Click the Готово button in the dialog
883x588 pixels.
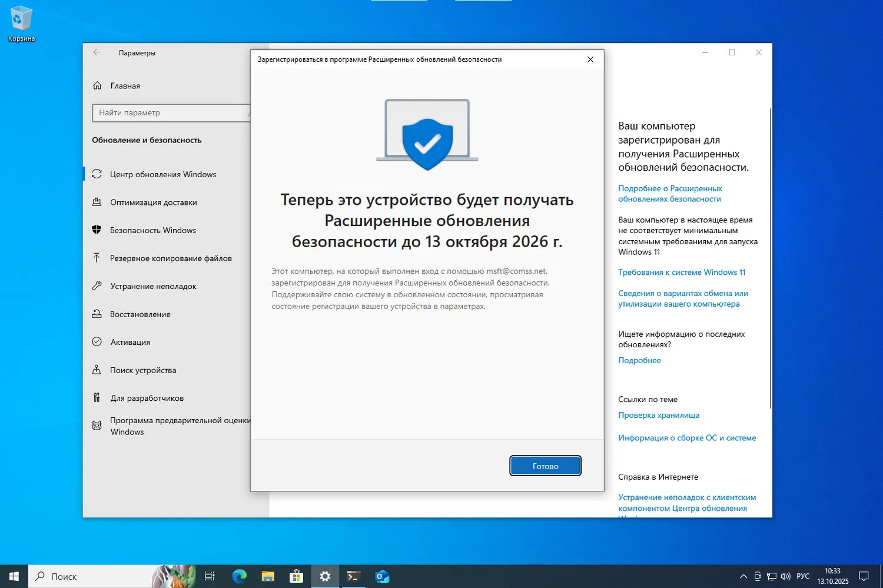point(545,466)
